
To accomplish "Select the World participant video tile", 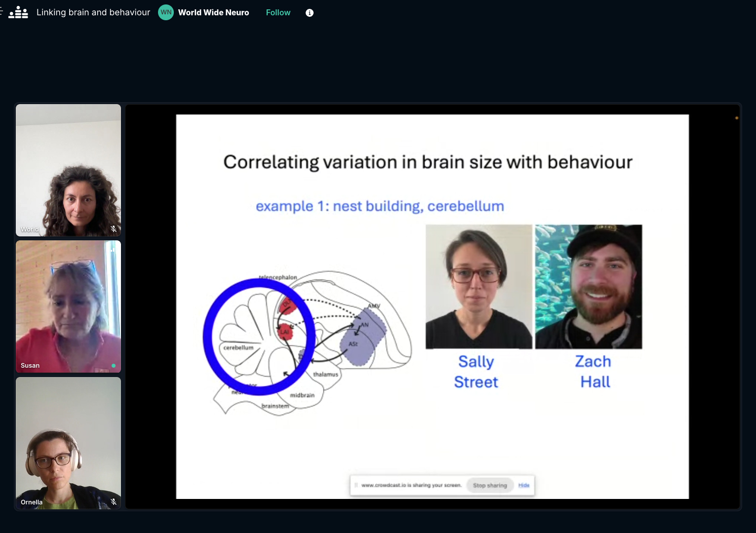I will click(68, 170).
